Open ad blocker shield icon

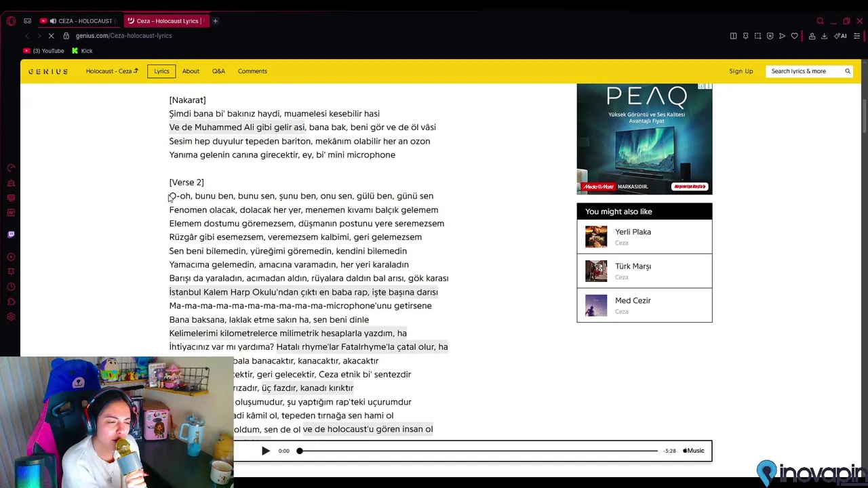pyautogui.click(x=770, y=36)
